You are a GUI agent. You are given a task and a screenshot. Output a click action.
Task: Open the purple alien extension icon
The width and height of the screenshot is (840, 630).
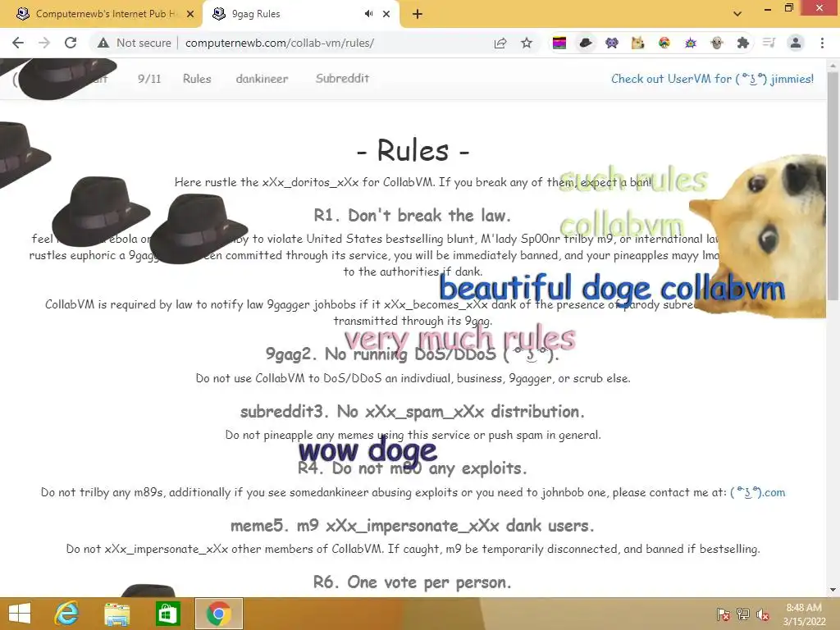click(612, 43)
